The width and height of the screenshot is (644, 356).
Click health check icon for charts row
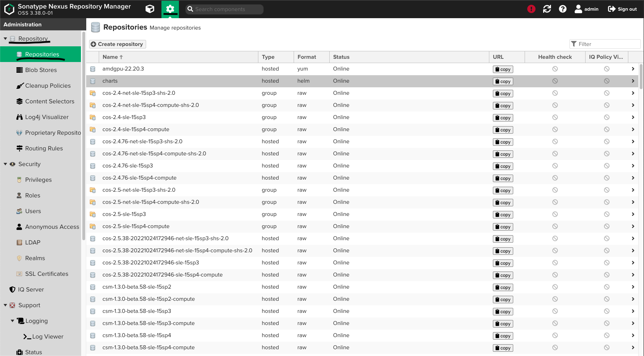(x=555, y=81)
